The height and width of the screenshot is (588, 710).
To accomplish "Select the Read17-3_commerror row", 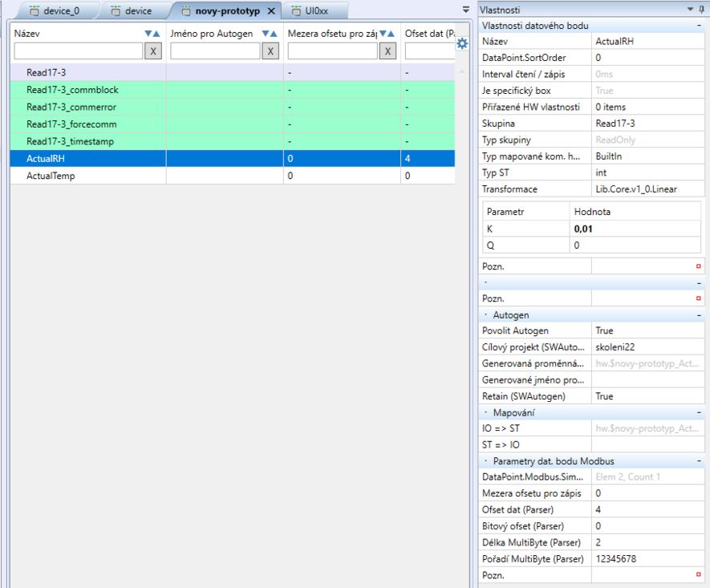I will pos(72,107).
